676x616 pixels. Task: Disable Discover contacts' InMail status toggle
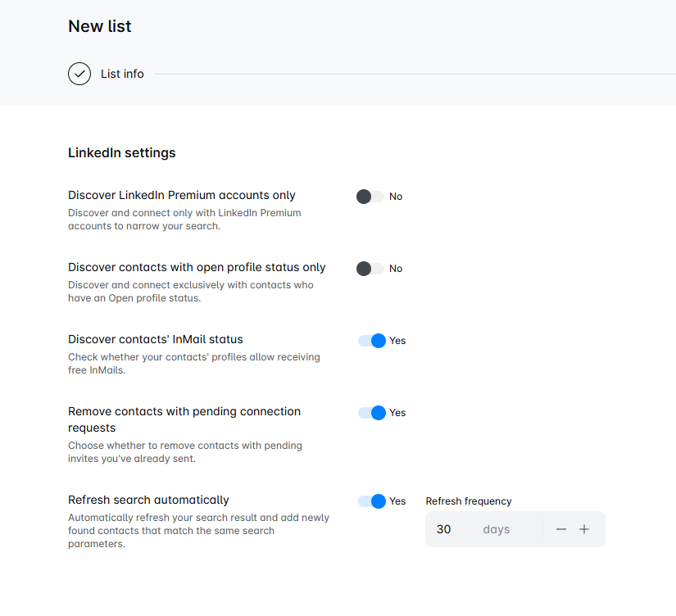tap(372, 341)
